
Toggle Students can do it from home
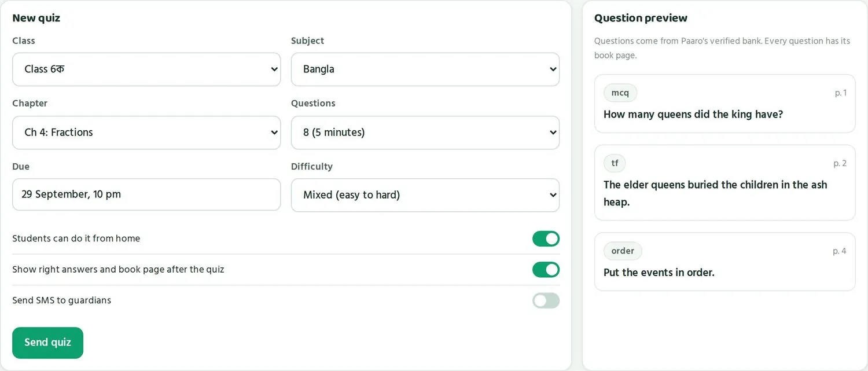coord(546,238)
